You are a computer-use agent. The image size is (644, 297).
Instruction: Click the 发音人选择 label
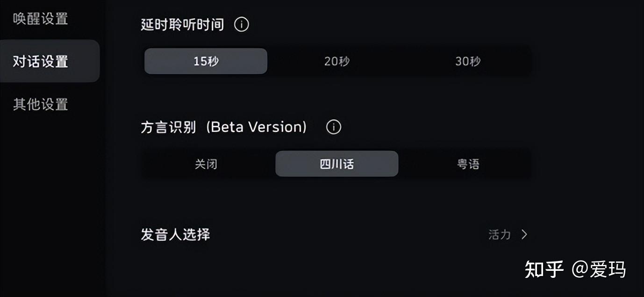click(x=175, y=235)
